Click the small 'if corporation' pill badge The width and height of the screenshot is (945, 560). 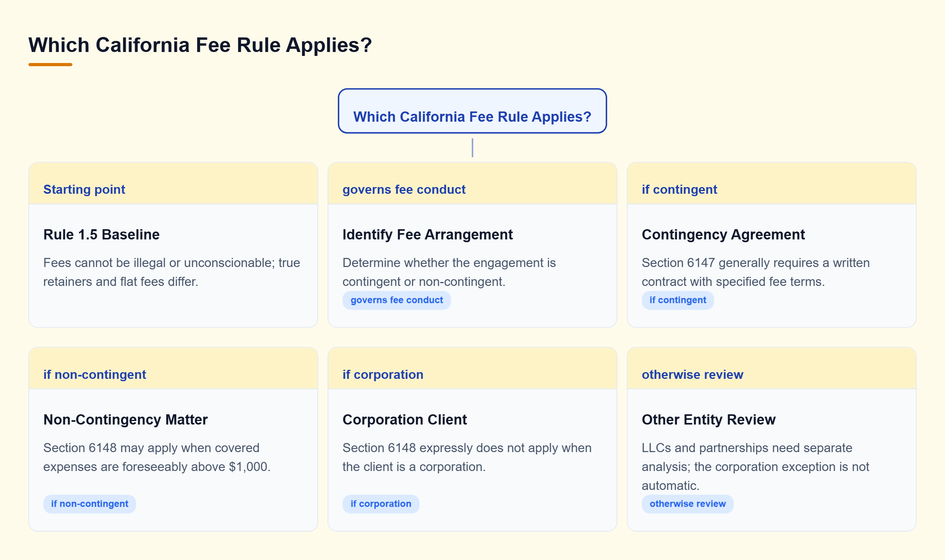(x=381, y=504)
